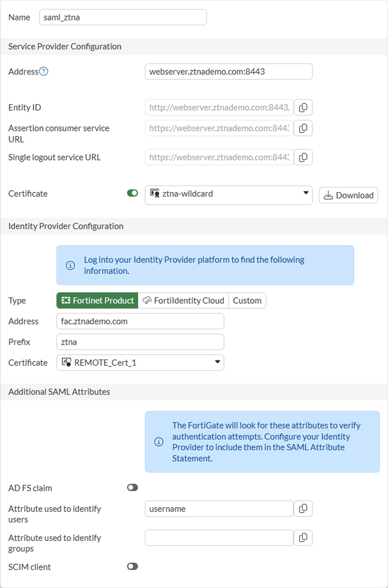
Task: Click the help icon beside Address
Action: coord(44,72)
